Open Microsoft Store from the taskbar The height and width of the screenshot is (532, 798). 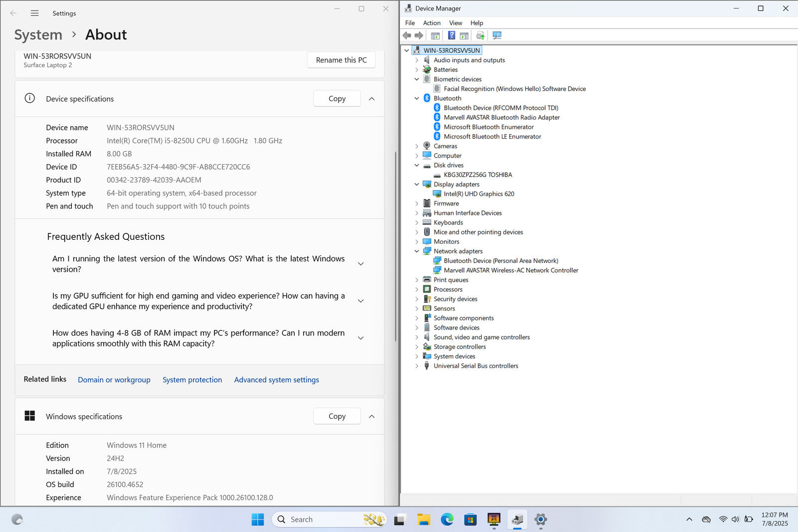[470, 520]
